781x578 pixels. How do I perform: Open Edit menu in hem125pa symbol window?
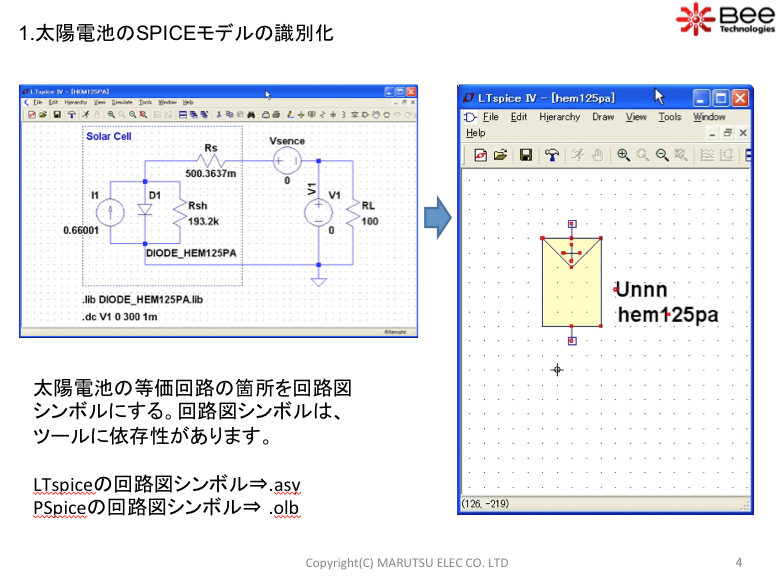[519, 117]
